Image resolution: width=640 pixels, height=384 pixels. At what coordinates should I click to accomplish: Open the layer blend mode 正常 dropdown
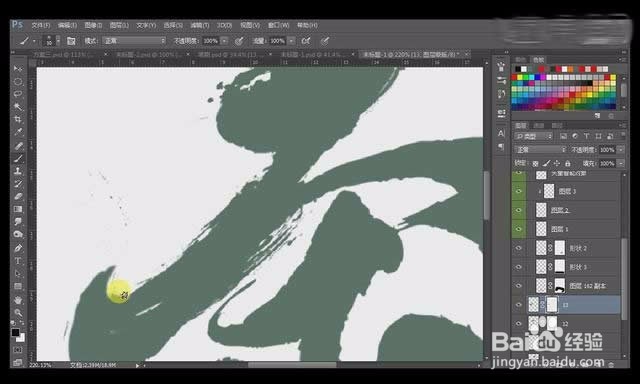click(x=540, y=150)
